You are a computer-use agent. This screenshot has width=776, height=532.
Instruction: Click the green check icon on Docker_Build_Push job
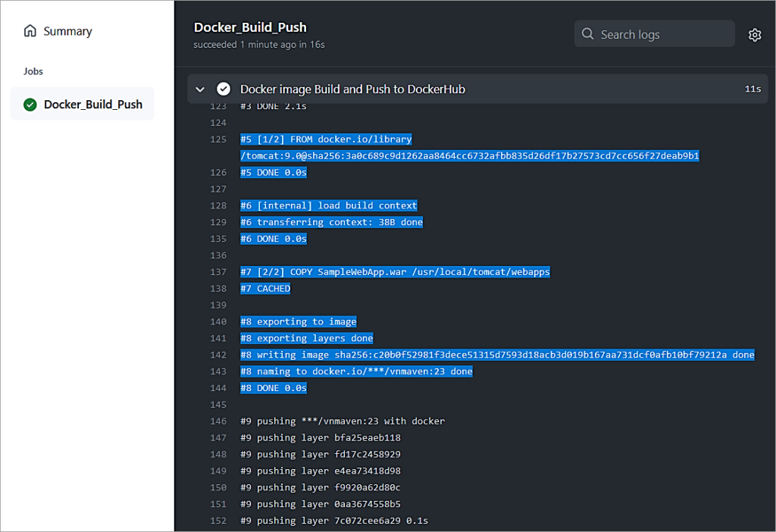point(30,105)
